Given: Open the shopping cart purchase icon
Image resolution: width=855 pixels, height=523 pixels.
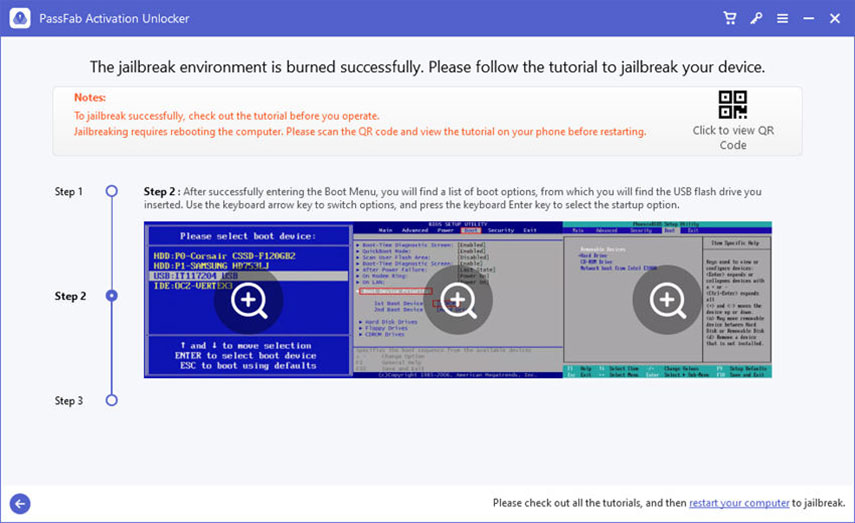Looking at the screenshot, I should [x=730, y=18].
